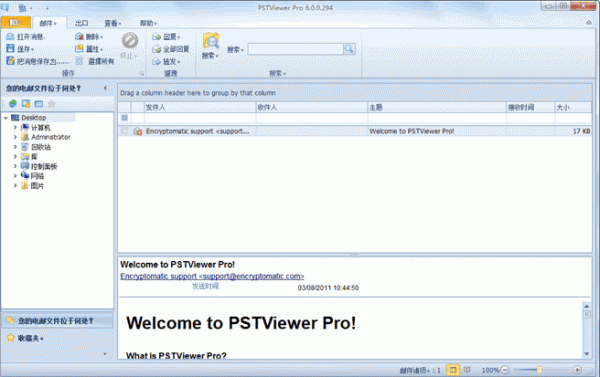Tick the checkbox on the Encryptomatic support row
Viewport: 600px width, 377px height.
pyautogui.click(x=124, y=131)
